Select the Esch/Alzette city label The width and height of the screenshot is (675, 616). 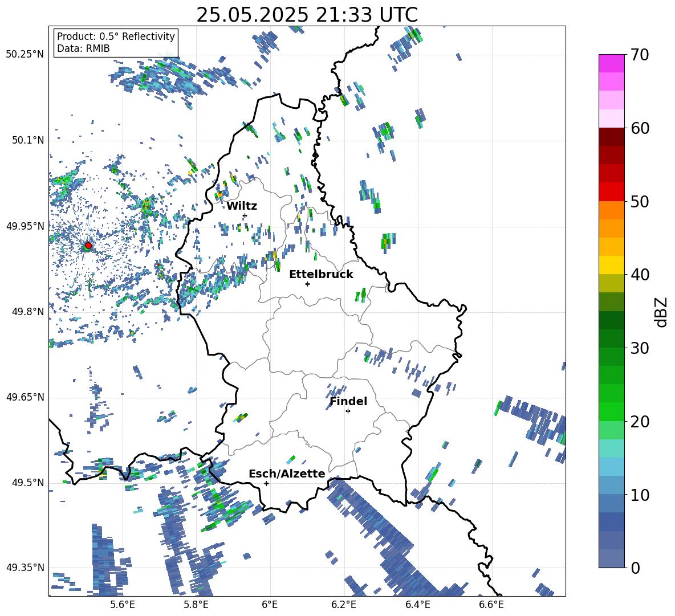click(287, 474)
